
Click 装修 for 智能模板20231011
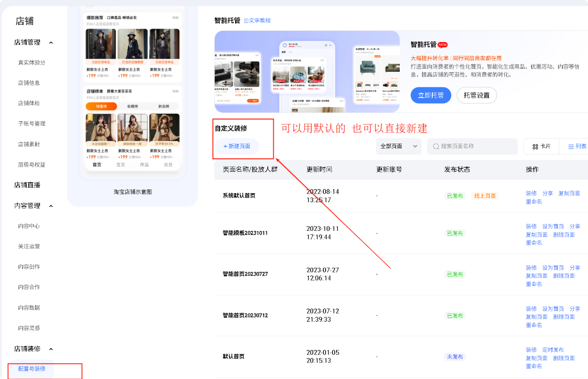click(531, 226)
